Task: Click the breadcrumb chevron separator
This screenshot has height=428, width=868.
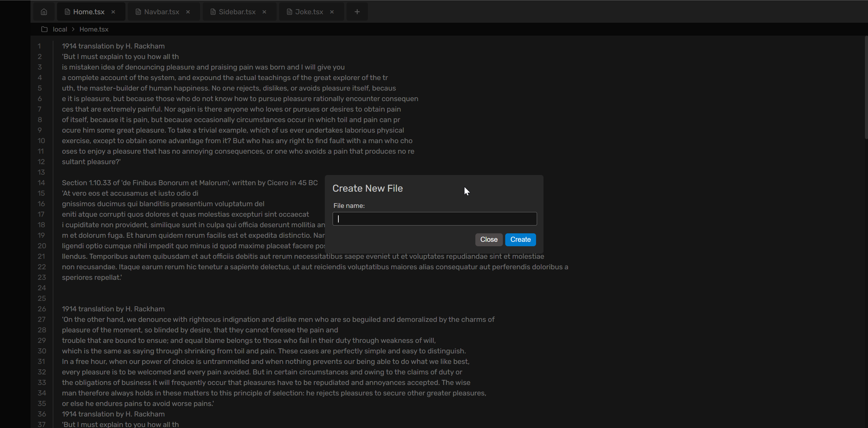Action: 73,29
